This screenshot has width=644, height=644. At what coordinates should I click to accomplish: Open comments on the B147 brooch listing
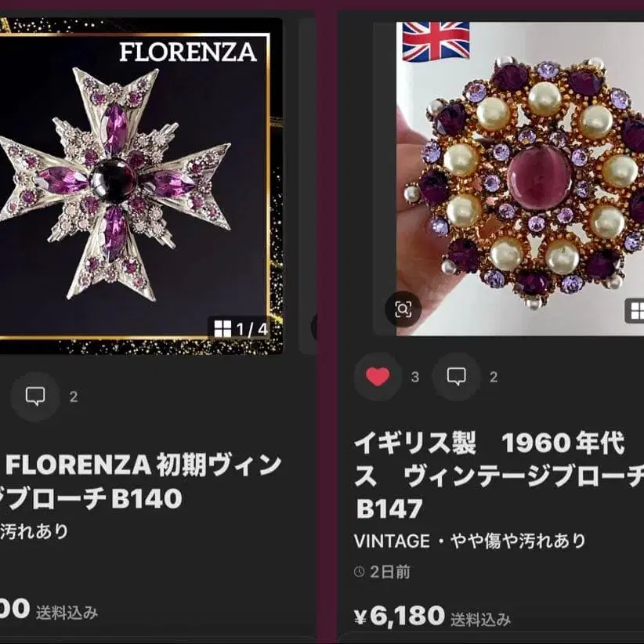tap(456, 377)
